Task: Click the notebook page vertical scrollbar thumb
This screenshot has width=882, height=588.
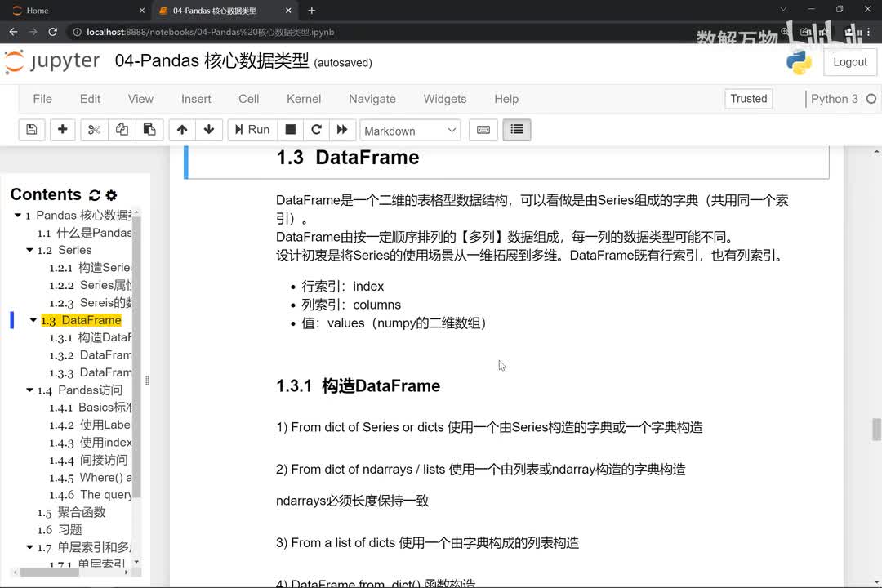Action: point(876,430)
